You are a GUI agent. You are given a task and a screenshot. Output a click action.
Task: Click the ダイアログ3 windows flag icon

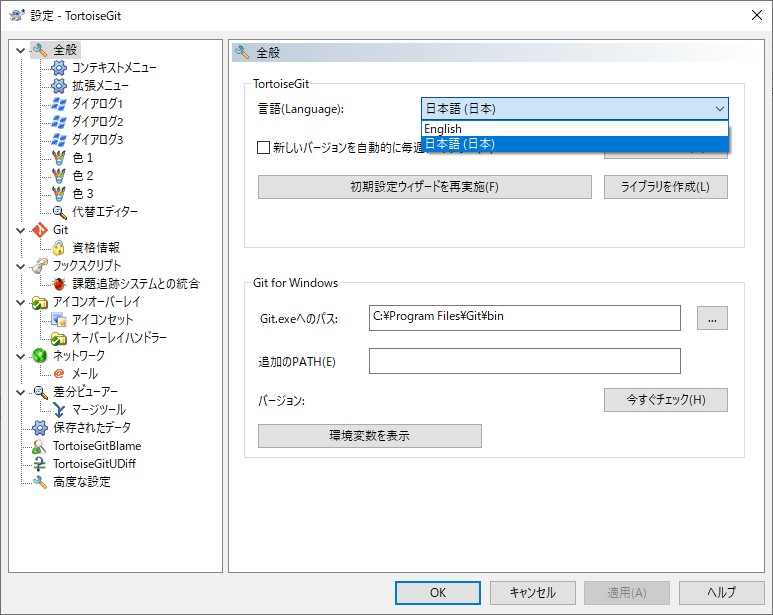click(59, 139)
